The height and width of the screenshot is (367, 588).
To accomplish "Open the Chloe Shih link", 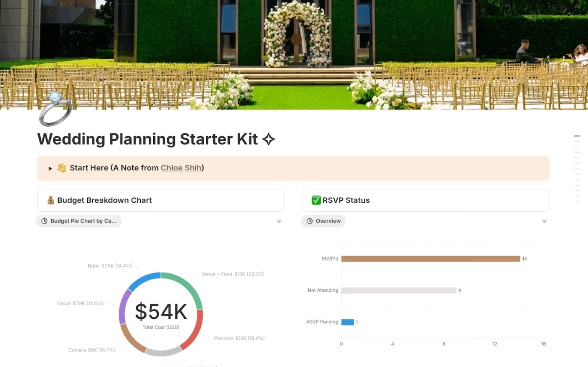I will pyautogui.click(x=181, y=168).
